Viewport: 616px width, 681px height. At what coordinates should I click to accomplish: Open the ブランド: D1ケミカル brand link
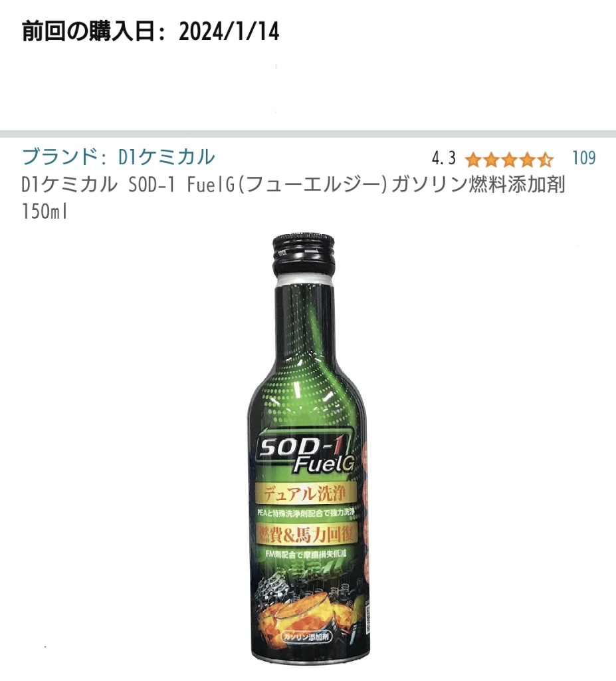pos(118,157)
